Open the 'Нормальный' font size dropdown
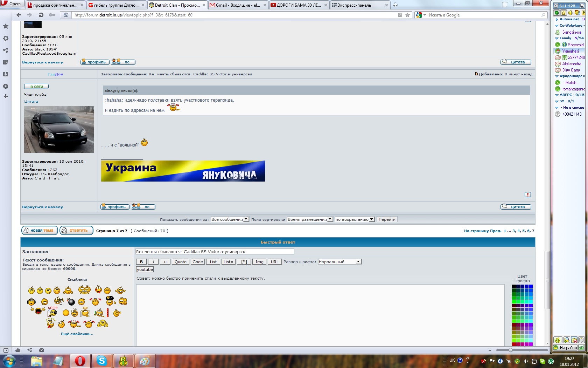This screenshot has height=368, width=588. click(x=339, y=262)
